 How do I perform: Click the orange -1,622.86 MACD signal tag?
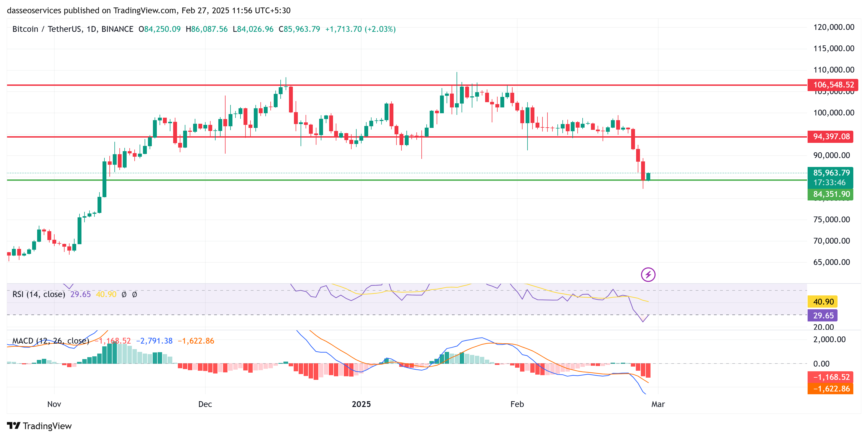831,389
